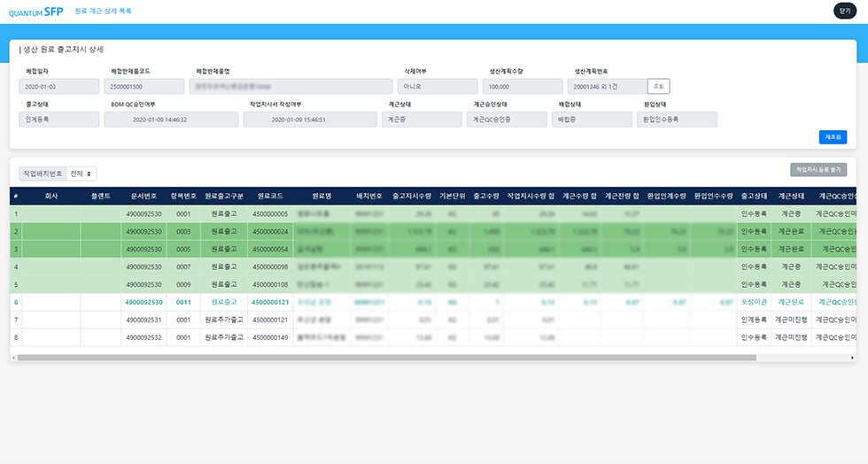Open the 작업배치번호 전체 dropdown
Image resolution: width=868 pixels, height=464 pixels.
point(81,174)
